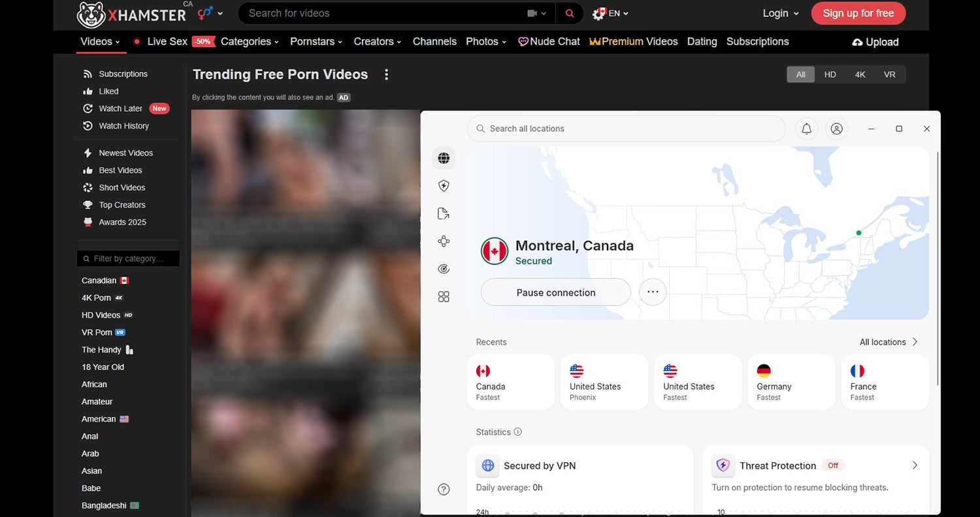The image size is (980, 517).
Task: Open the Threat Protection shield sidebar icon
Action: (444, 186)
